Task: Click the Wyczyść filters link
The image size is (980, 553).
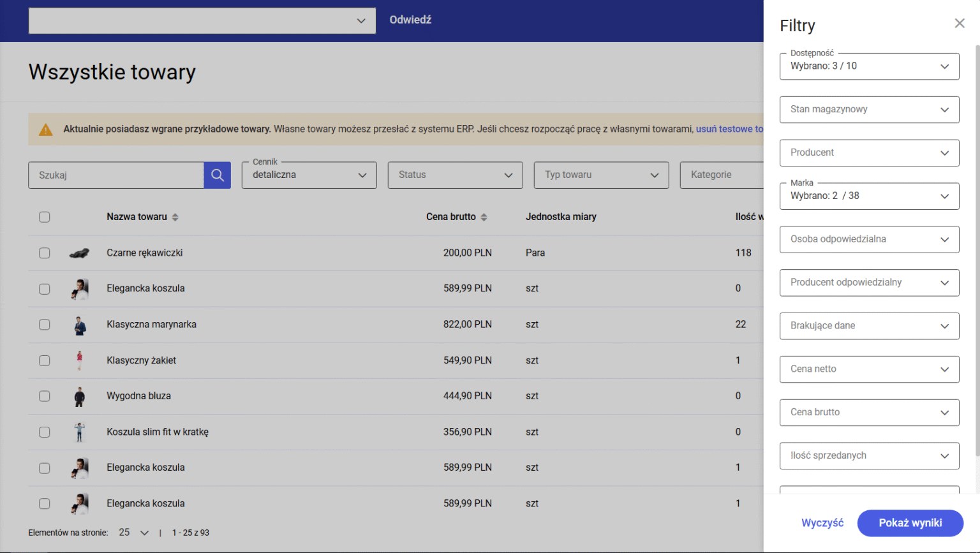Action: coord(822,523)
